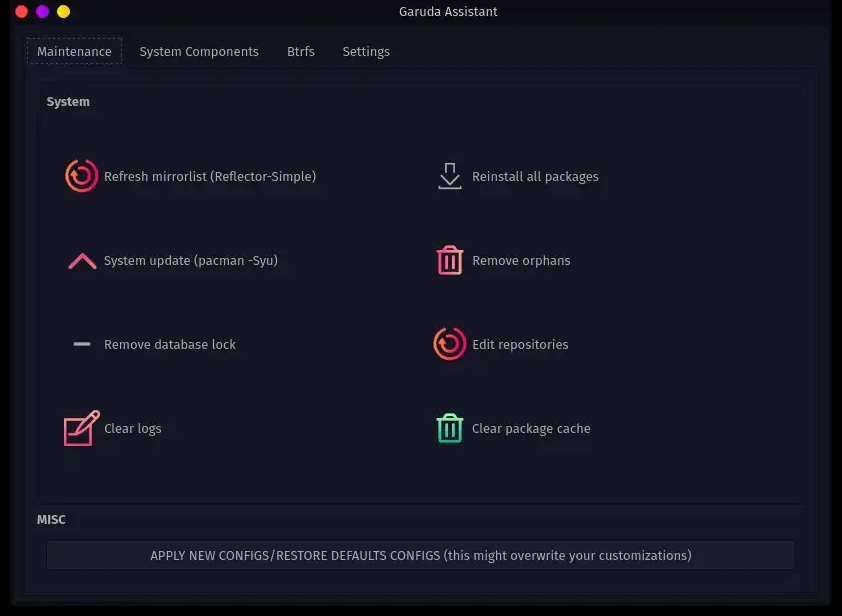The height and width of the screenshot is (616, 842).
Task: Launch System update (pacman -Syu)
Action: (191, 260)
